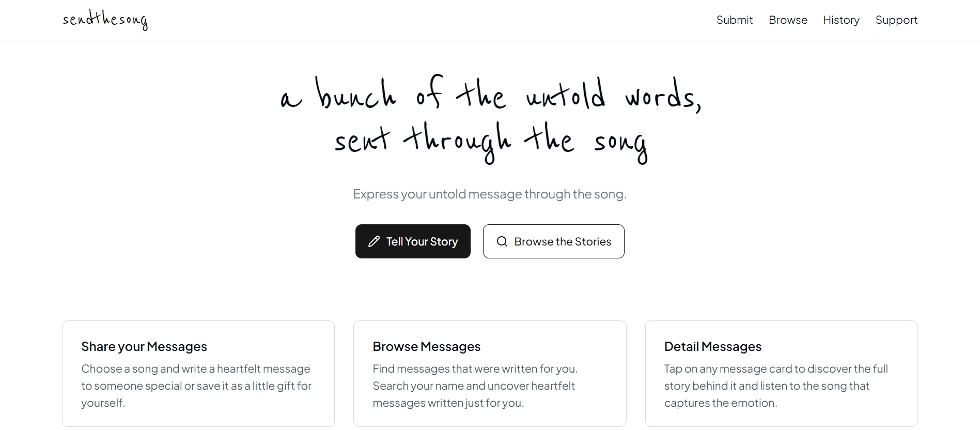Viewport: 980px width, 430px height.
Task: Click the 'Express your untold message' subtitle
Action: point(489,194)
